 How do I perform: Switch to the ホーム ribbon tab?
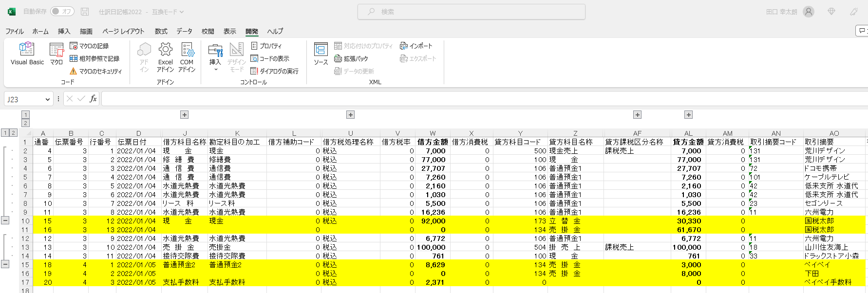click(x=40, y=31)
